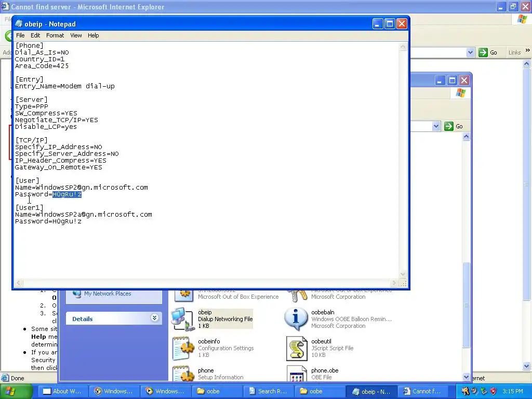Select the phone.obe file icon

297,374
